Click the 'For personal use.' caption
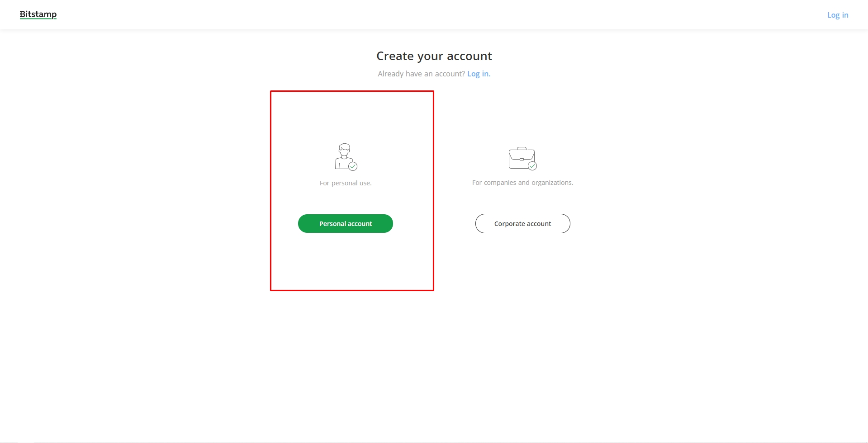This screenshot has height=443, width=868. [x=346, y=183]
